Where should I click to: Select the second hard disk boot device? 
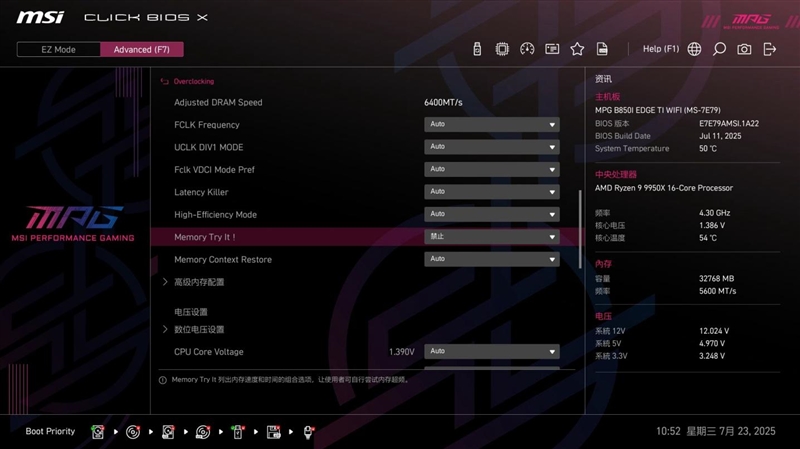tap(168, 432)
